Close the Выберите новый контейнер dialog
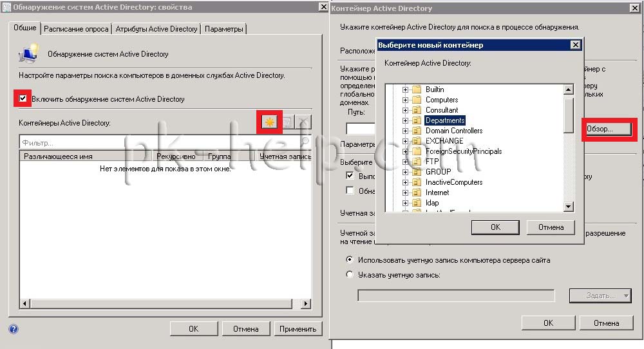The width and height of the screenshot is (644, 349). 576,45
